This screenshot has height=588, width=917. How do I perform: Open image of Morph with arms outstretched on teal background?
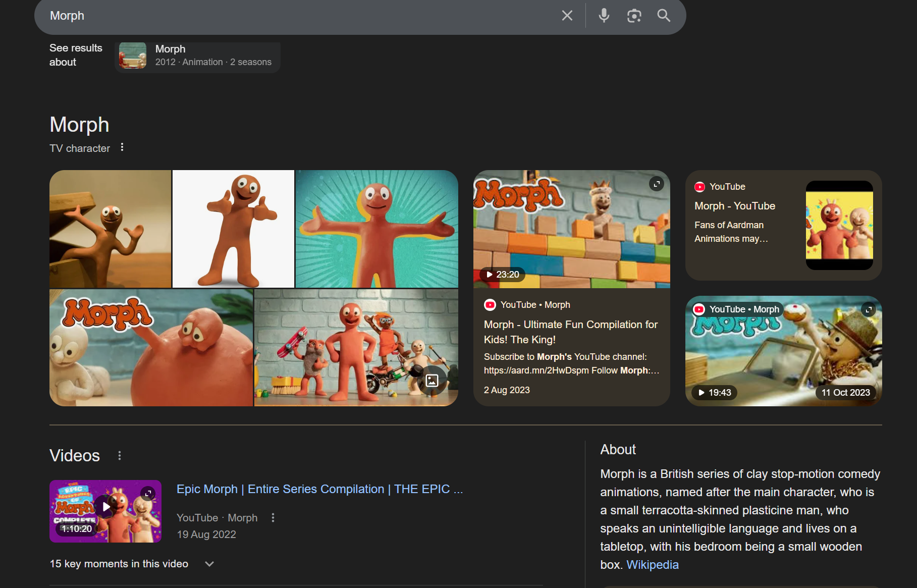tap(377, 229)
